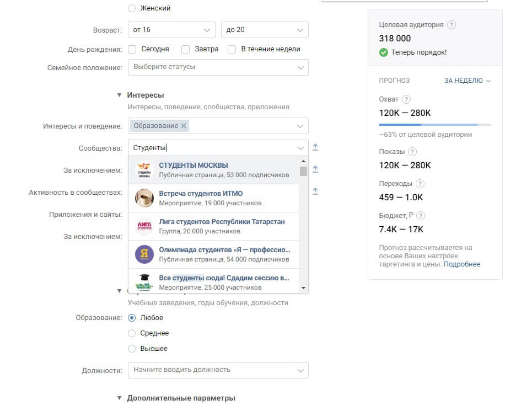Click the Охват coverage progress bar

[435, 125]
